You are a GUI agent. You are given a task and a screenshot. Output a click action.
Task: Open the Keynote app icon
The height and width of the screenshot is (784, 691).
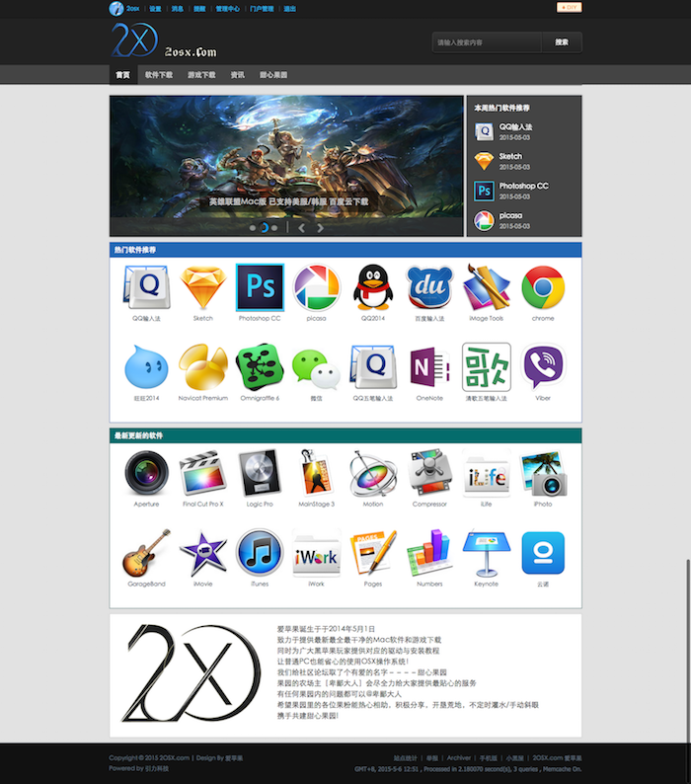point(487,553)
